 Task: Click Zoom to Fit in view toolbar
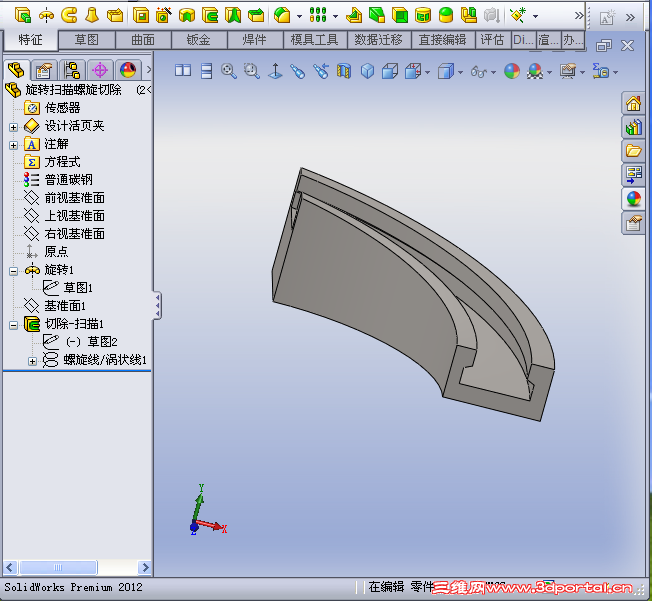229,71
